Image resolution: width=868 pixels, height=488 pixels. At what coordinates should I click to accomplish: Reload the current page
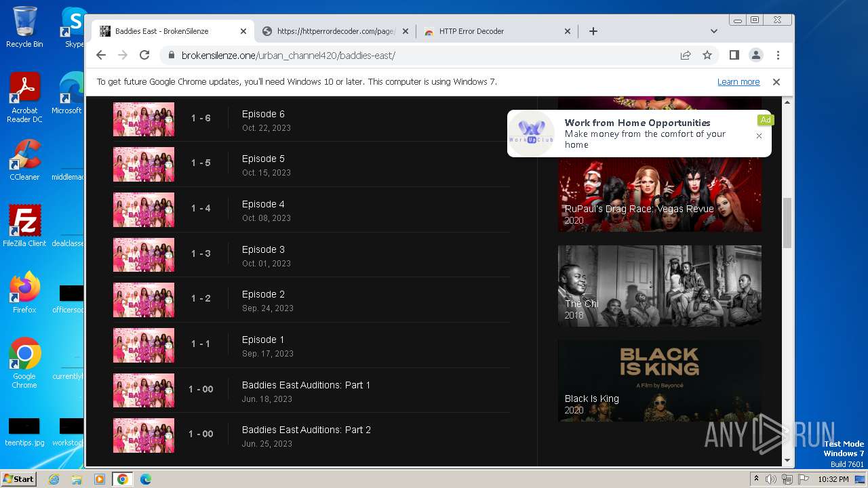coord(144,55)
